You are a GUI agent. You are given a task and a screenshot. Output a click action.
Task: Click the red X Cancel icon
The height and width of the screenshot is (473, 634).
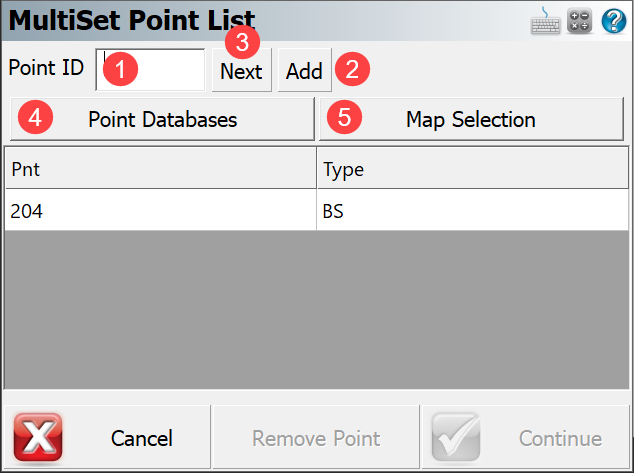pos(38,437)
